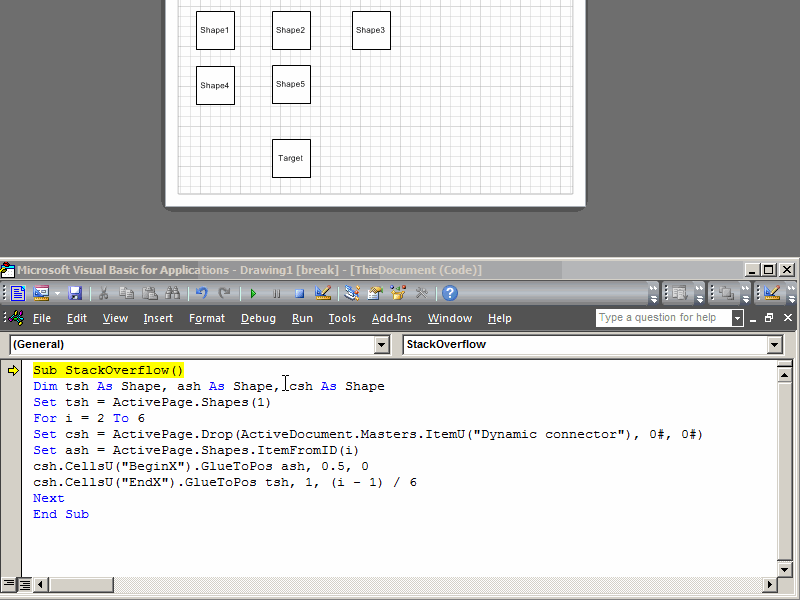The height and width of the screenshot is (600, 800).
Task: Open the Add-Ins menu
Action: click(x=391, y=318)
